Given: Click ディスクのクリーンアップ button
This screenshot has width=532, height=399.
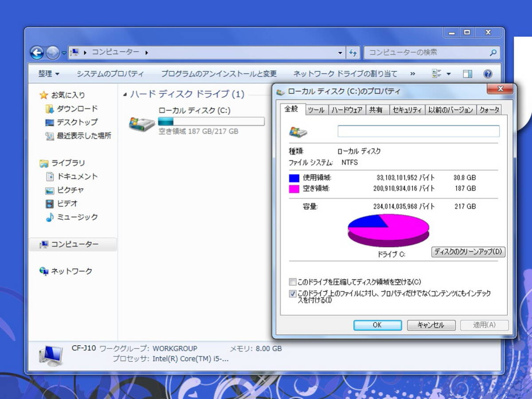Looking at the screenshot, I should coord(468,252).
